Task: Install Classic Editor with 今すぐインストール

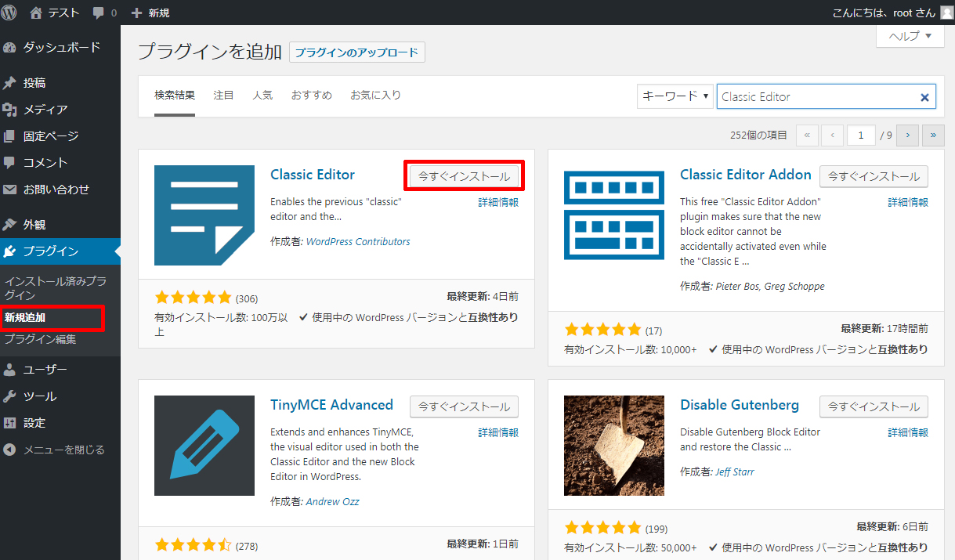Action: tap(464, 176)
